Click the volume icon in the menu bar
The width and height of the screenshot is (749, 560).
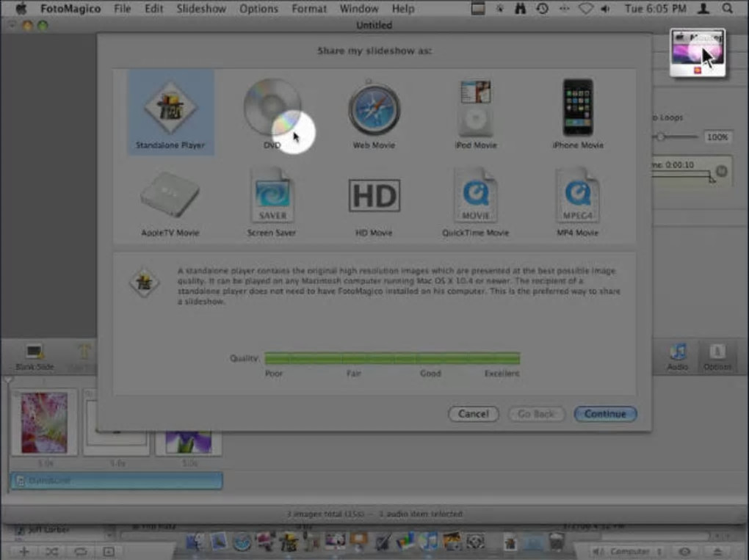coord(606,9)
